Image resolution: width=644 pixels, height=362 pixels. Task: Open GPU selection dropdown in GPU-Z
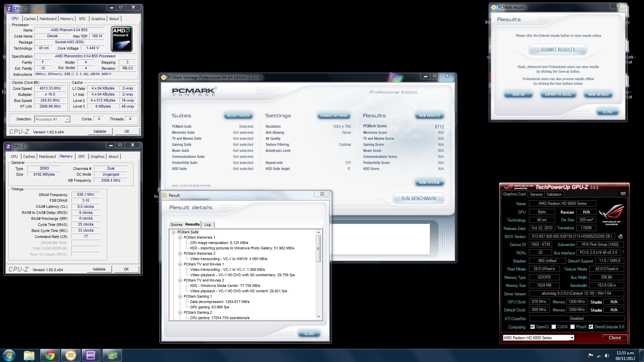[572, 338]
